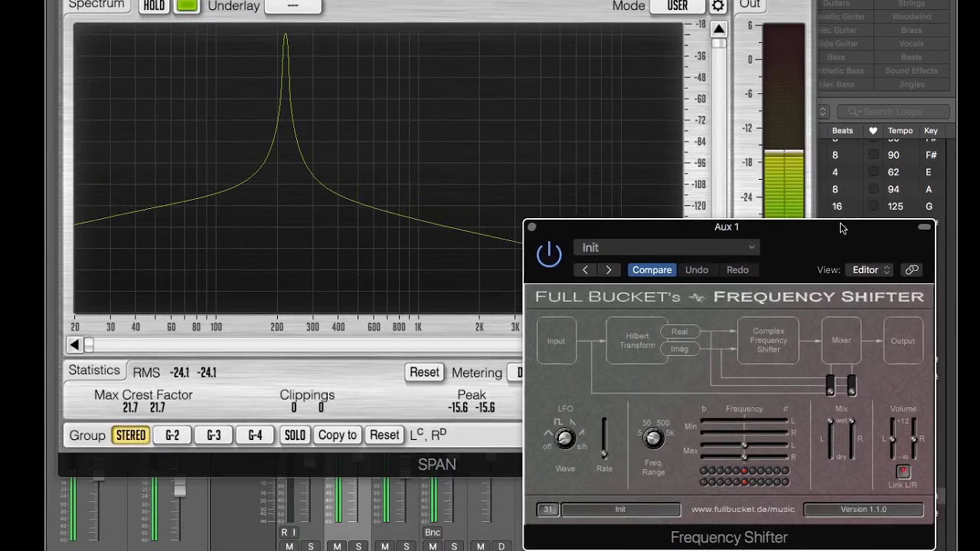Image resolution: width=980 pixels, height=551 pixels.
Task: Toggle the Link L/R button
Action: click(903, 471)
